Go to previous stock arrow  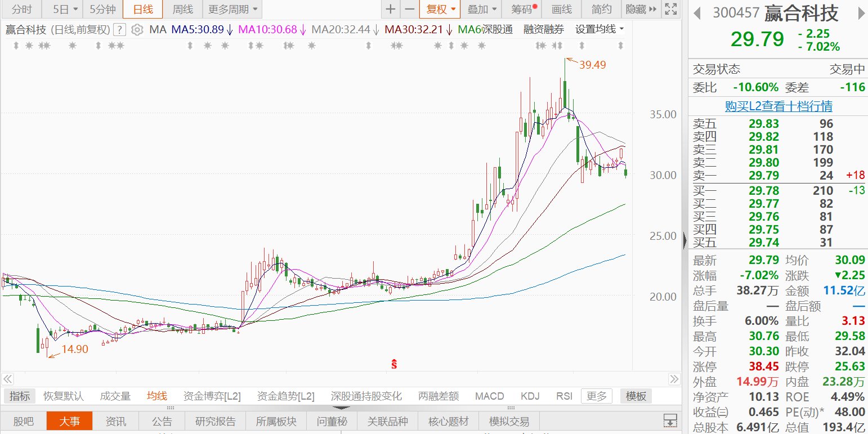pyautogui.click(x=697, y=13)
